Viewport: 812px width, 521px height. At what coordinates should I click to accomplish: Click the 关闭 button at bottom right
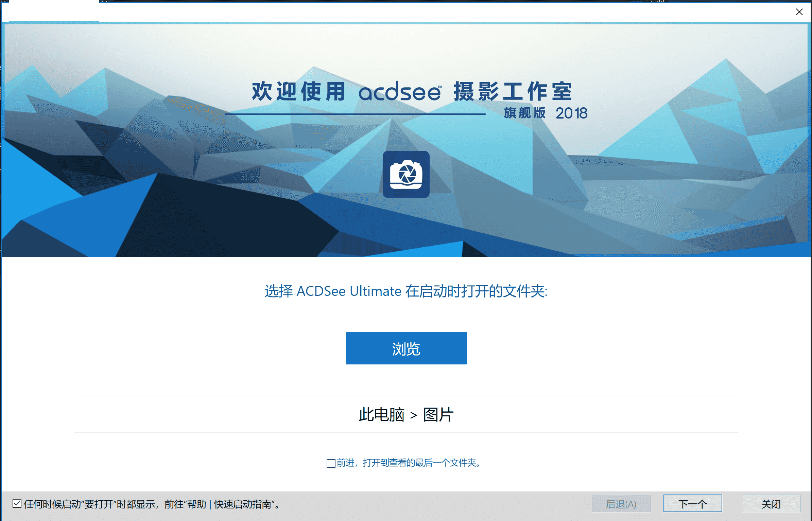(x=771, y=504)
